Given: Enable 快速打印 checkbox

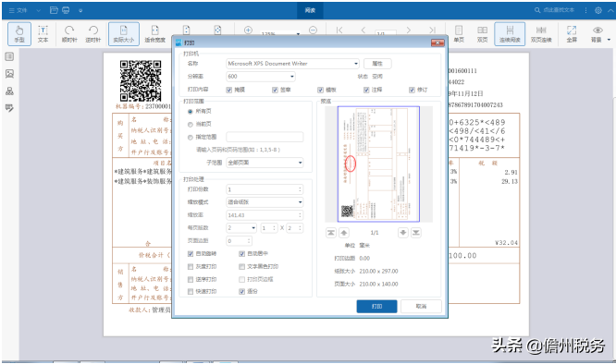Looking at the screenshot, I should (191, 291).
